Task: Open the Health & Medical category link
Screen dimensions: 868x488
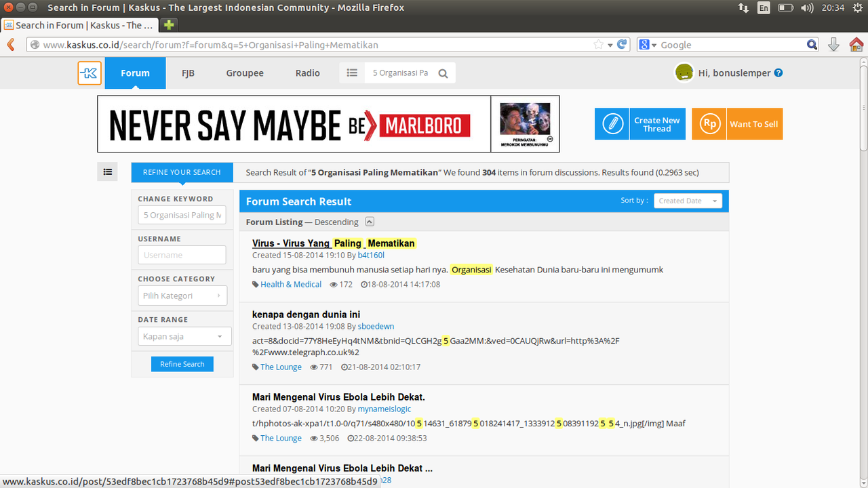Action: pyautogui.click(x=291, y=285)
